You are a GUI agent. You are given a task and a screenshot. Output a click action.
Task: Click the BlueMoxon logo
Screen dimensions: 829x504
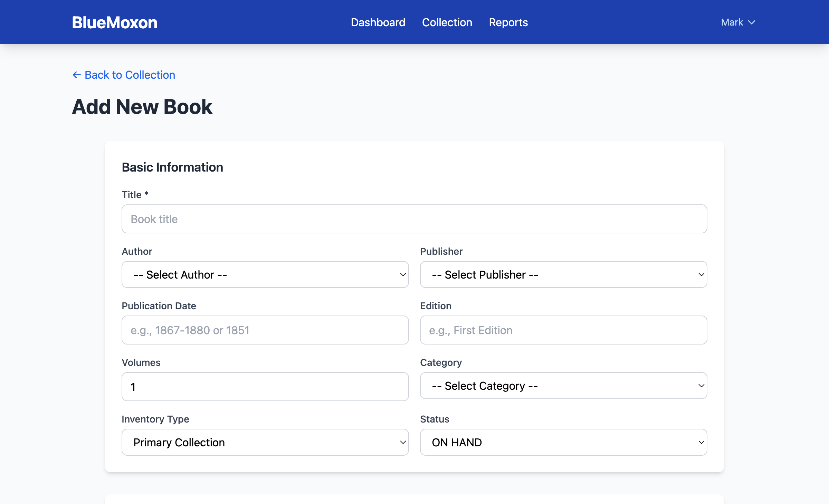tap(114, 22)
